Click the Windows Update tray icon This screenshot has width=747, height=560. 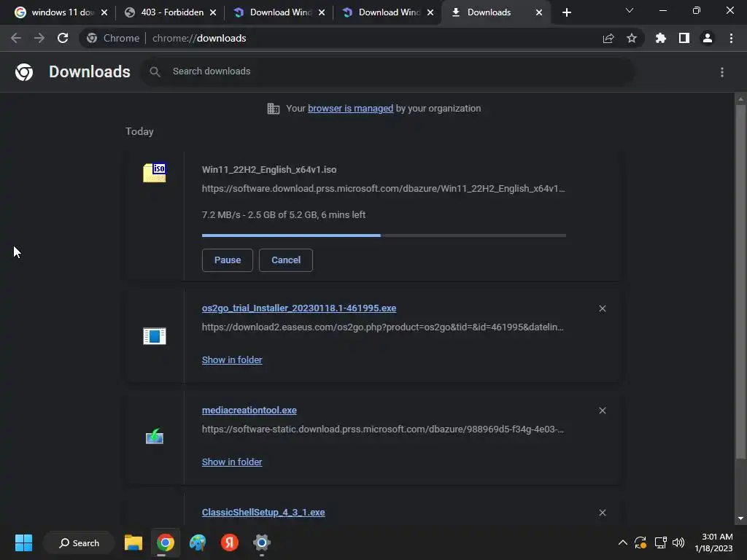tap(640, 542)
